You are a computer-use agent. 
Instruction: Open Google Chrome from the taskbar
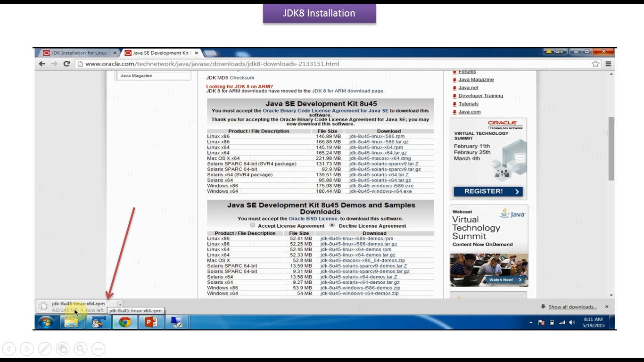point(125,322)
